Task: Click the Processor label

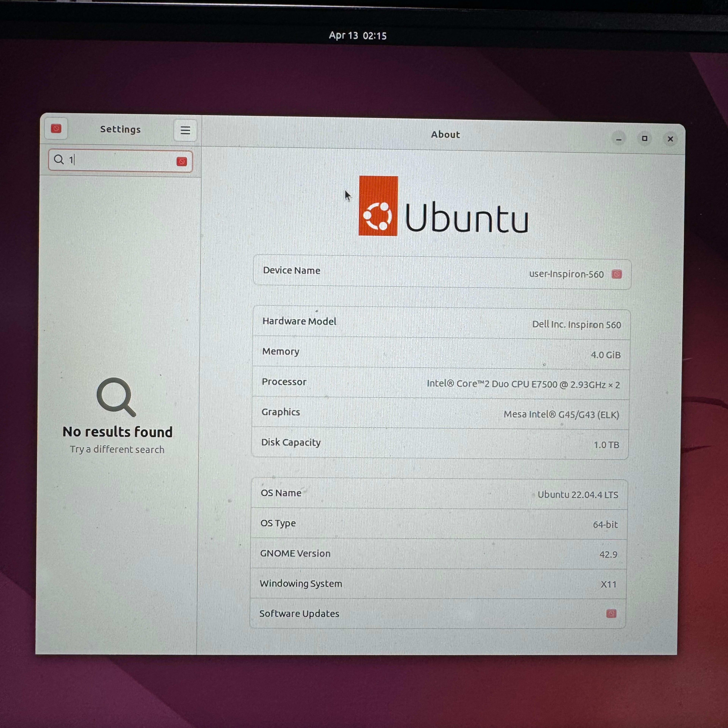Action: [x=284, y=382]
